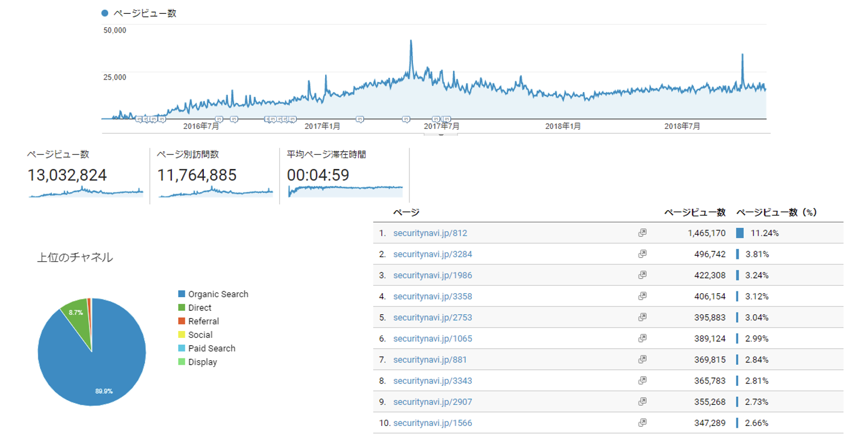The height and width of the screenshot is (434, 868).
Task: Click the Organic Search legend swatch
Action: click(x=182, y=294)
